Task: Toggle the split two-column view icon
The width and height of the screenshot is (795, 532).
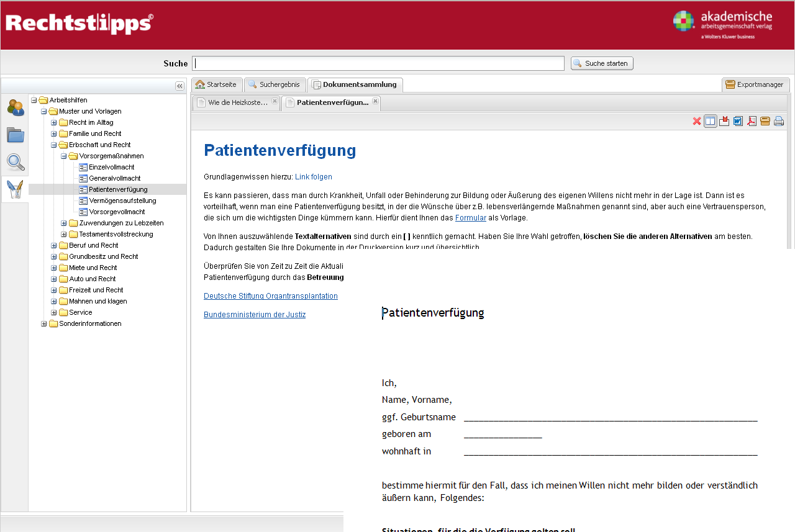Action: [x=710, y=121]
